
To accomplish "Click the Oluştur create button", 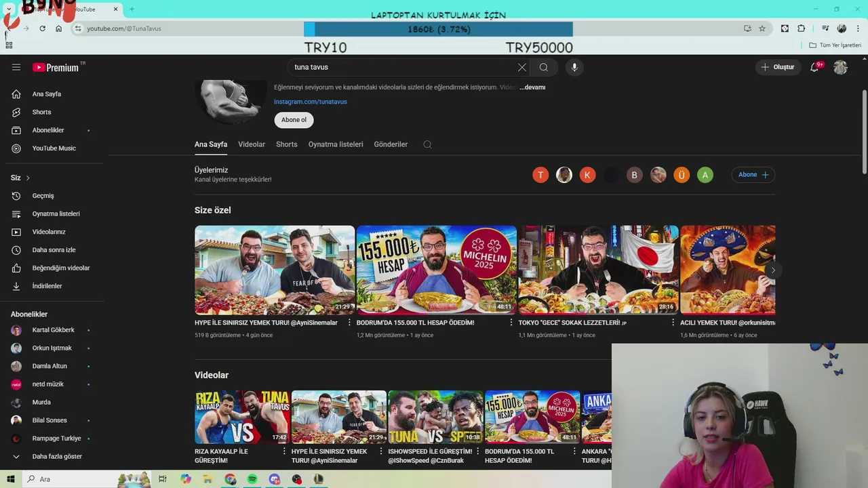I will point(777,67).
